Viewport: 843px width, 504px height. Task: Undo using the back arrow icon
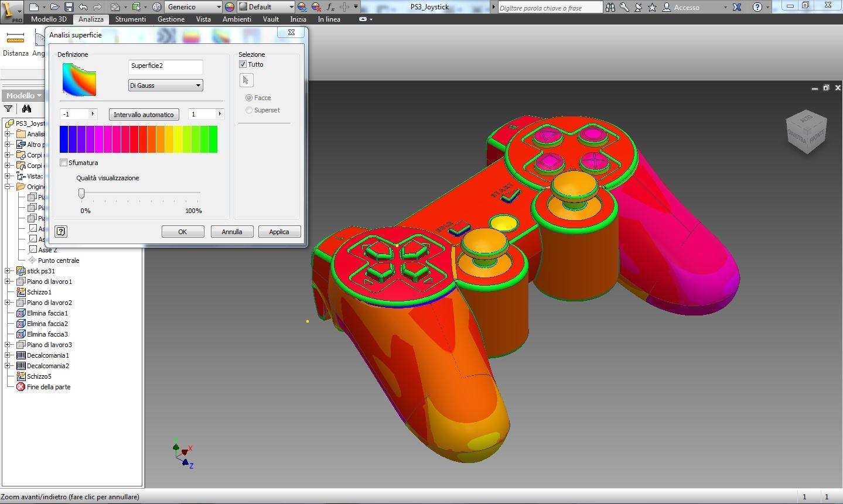click(83, 7)
